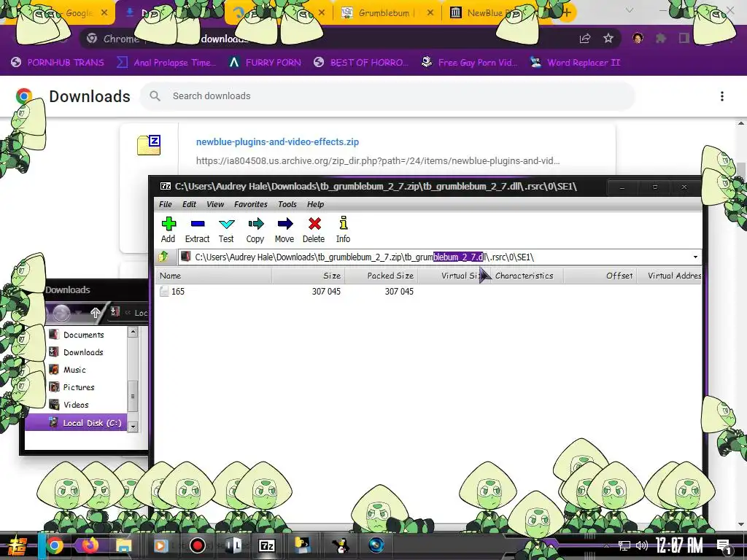Open File Explorer from the taskbar
747x560 pixels.
(124, 545)
